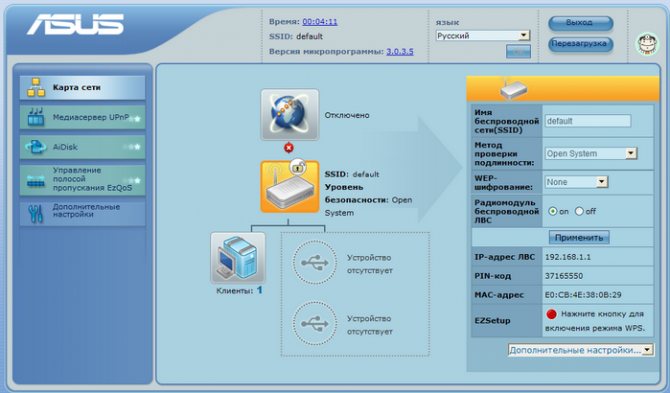Screen dimensions: 670x393
Task: Click the open padlock security icon
Action: pyautogui.click(x=297, y=166)
